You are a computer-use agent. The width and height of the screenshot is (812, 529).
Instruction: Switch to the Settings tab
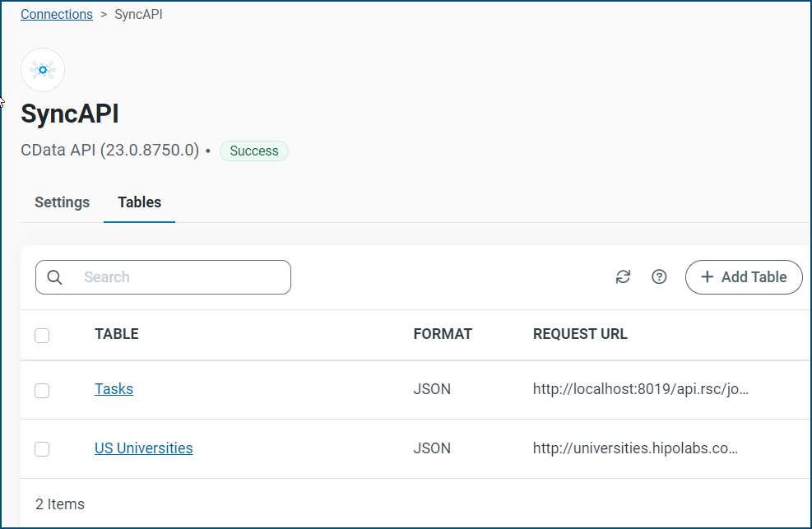[62, 202]
